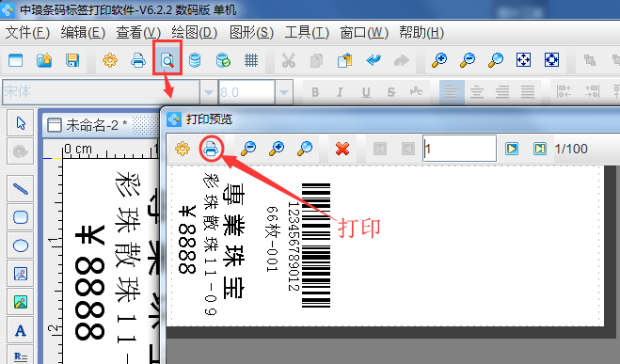Viewport: 620px width, 364px height.
Task: Select the ellipse drawing tool
Action: pos(20,245)
